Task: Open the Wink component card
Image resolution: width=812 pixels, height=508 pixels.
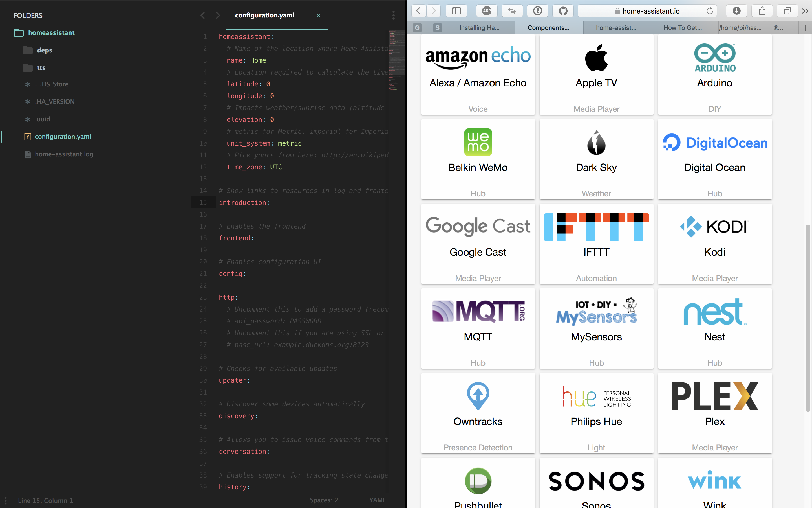Action: pos(715,483)
